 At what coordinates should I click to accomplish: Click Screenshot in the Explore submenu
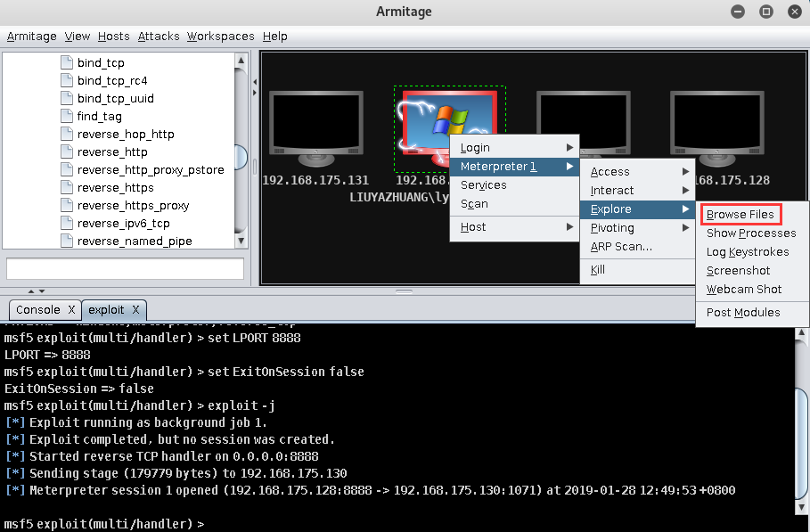[x=751, y=271]
